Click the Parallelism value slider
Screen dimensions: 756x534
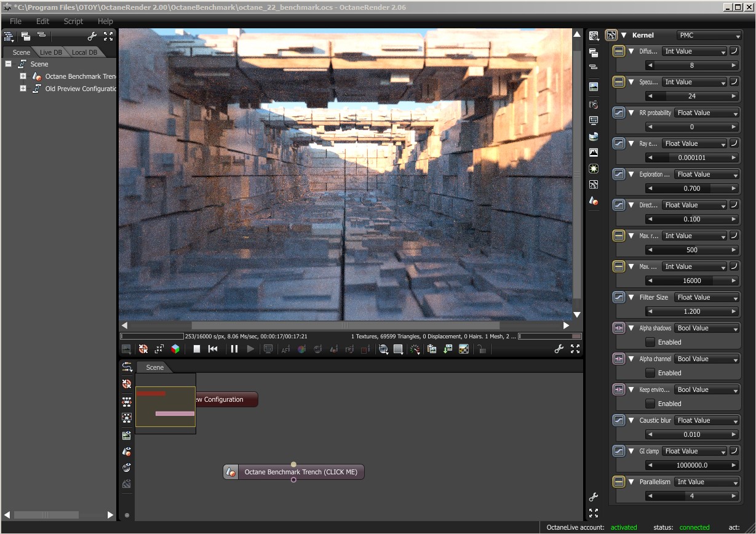point(691,496)
